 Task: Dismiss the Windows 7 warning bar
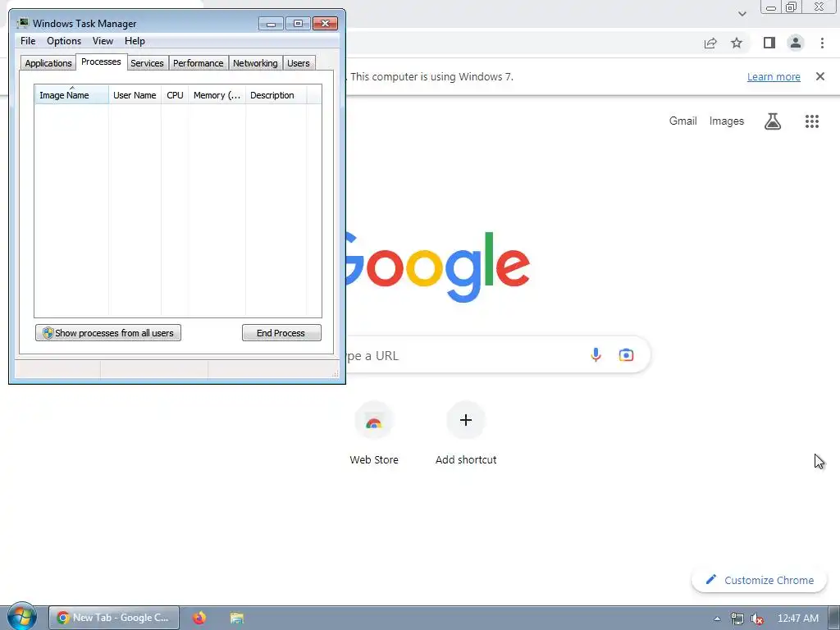pyautogui.click(x=819, y=76)
